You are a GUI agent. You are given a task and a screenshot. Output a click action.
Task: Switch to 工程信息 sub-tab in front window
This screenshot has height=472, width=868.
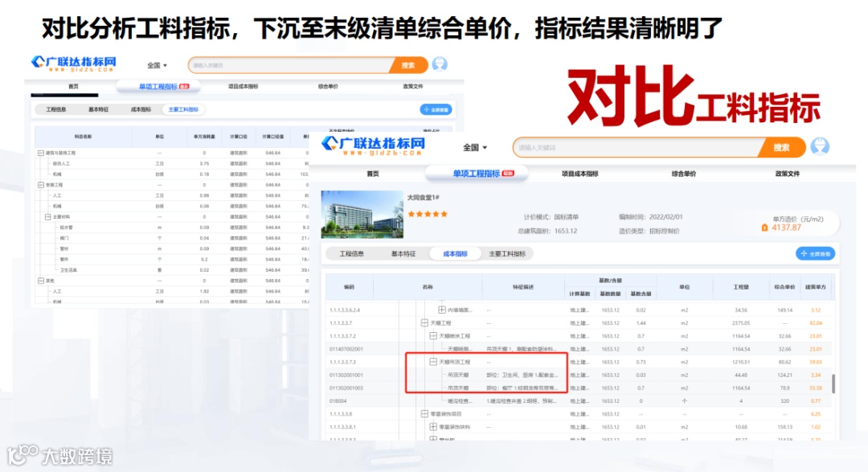[x=351, y=254]
